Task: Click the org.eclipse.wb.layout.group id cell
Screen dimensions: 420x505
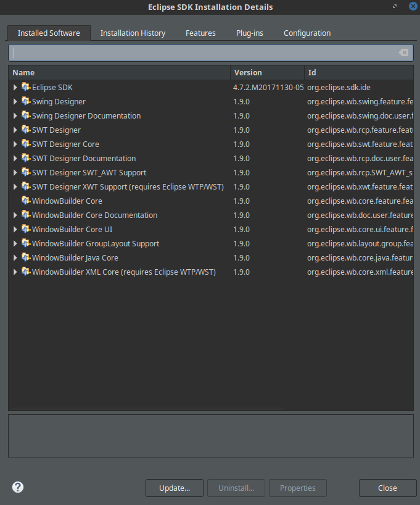Action: [x=360, y=243]
